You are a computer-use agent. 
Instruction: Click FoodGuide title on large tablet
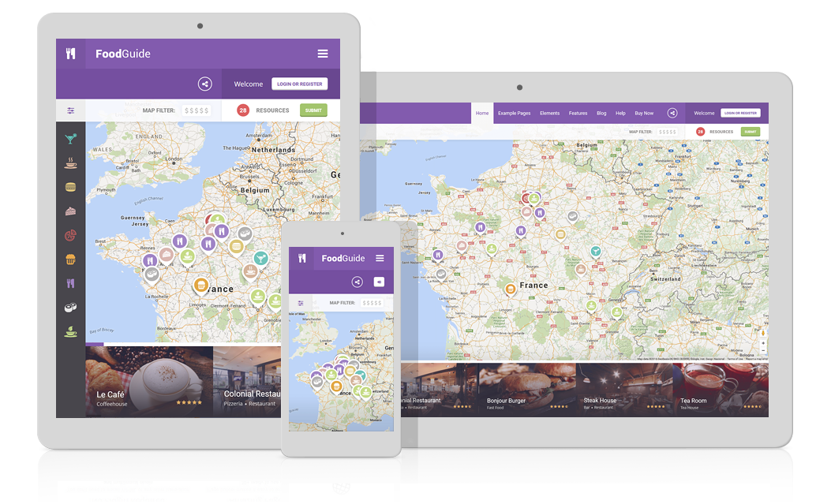point(123,54)
